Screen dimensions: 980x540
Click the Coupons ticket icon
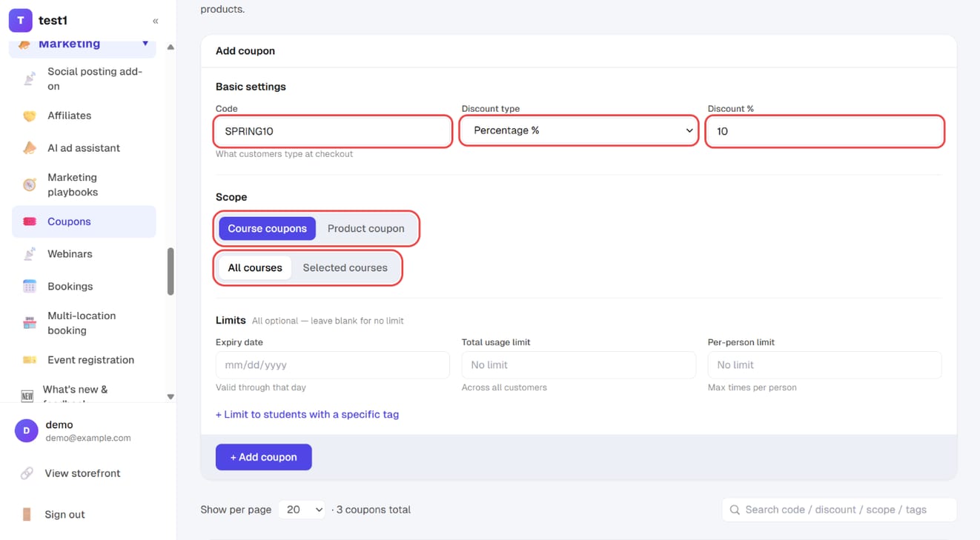click(x=30, y=221)
